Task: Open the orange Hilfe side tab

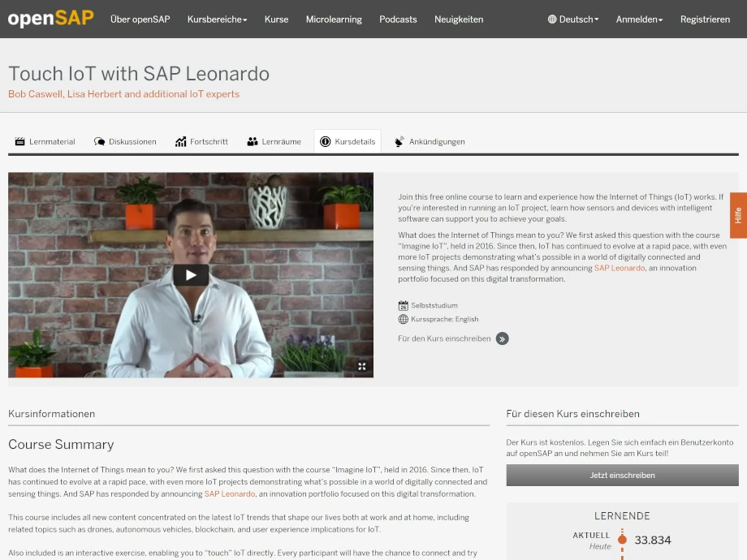Action: coord(738,215)
